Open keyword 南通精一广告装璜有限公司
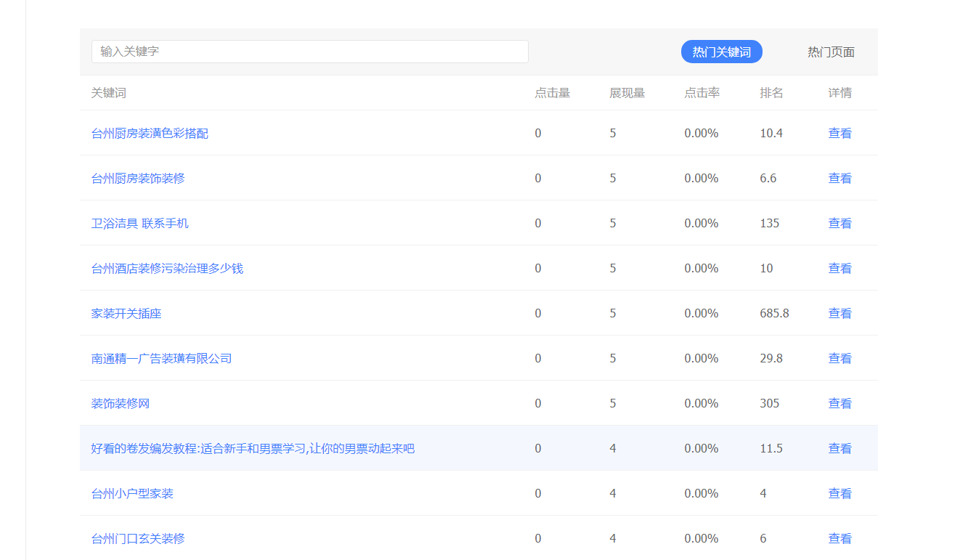 160,358
